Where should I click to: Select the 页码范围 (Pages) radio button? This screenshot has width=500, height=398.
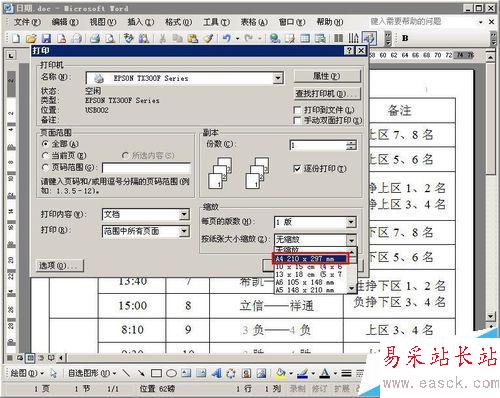(x=46, y=167)
